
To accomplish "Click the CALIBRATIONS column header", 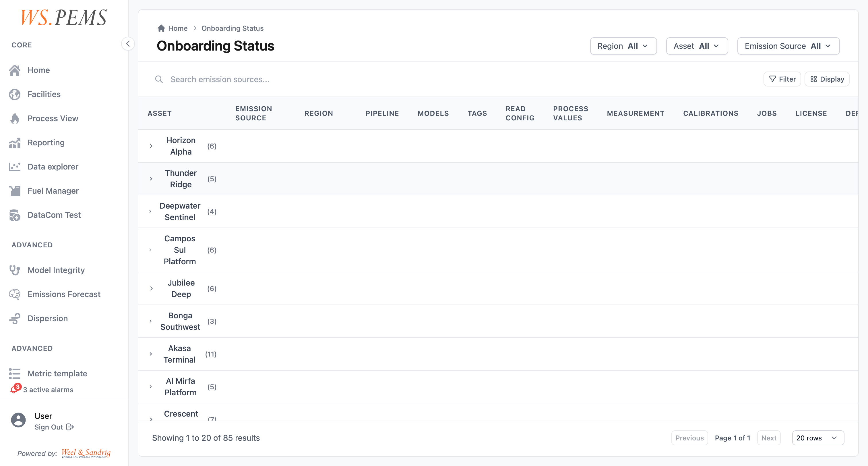I will click(711, 113).
